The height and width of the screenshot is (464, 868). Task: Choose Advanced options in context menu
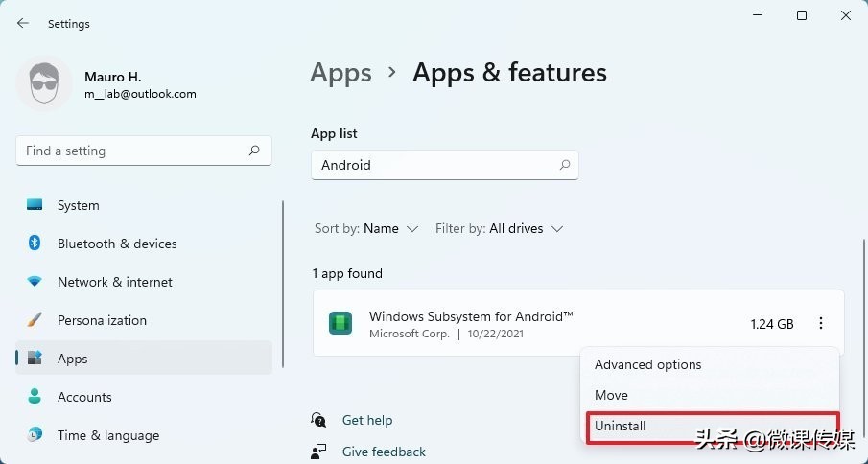710,364
